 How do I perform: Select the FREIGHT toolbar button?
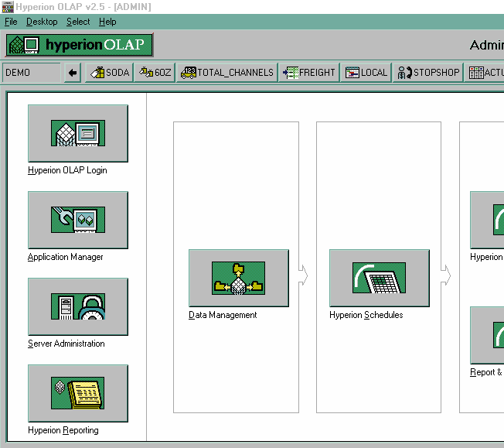coord(309,73)
